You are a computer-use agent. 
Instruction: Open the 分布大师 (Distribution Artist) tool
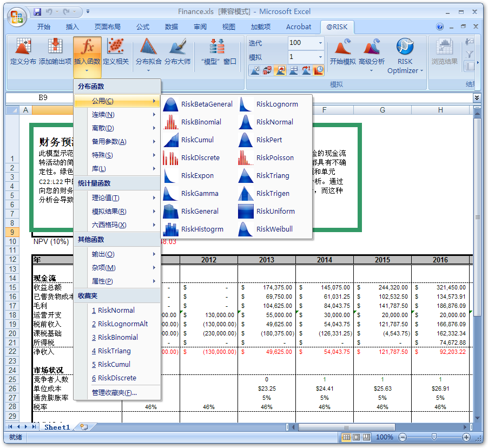tap(177, 52)
